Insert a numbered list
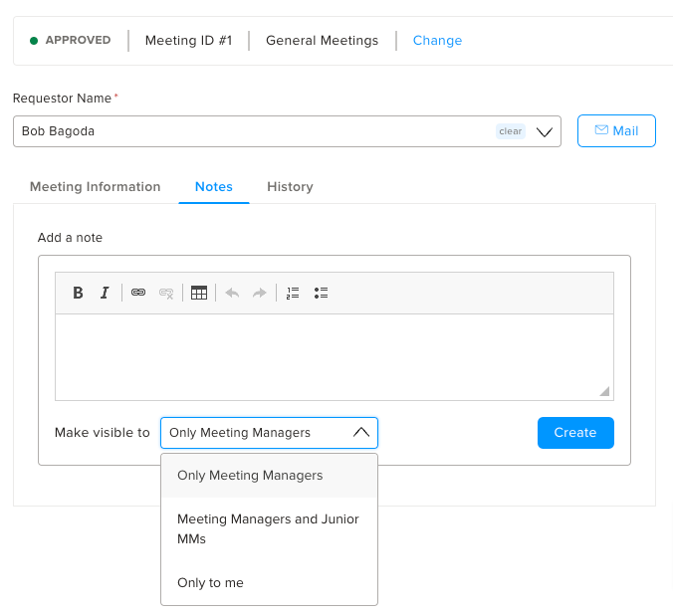This screenshot has width=673, height=616. pos(293,293)
